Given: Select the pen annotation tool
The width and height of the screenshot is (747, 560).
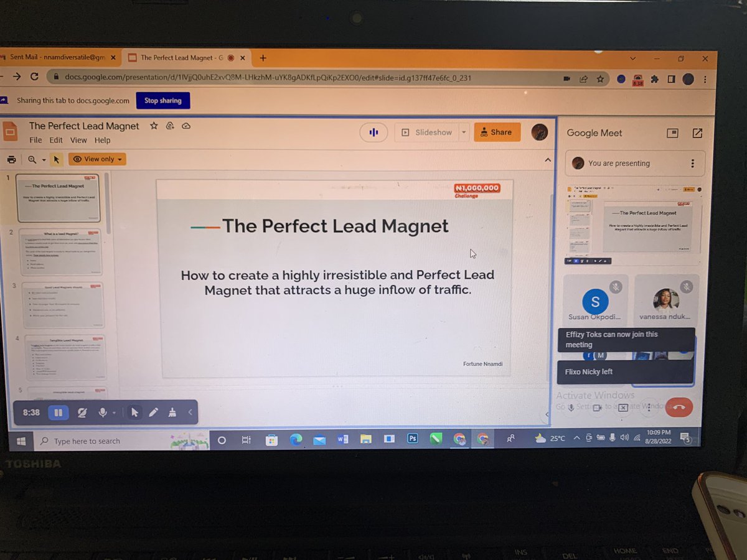Looking at the screenshot, I should point(153,412).
